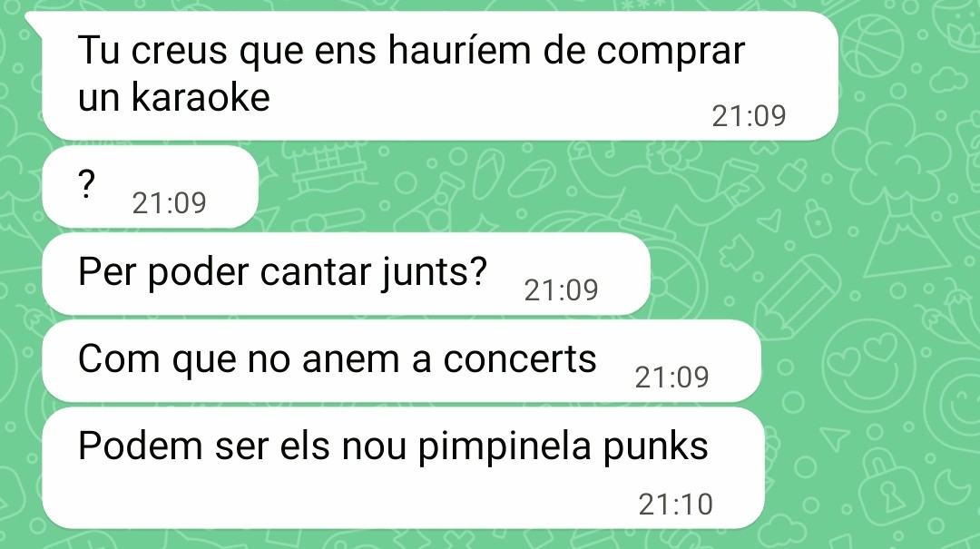The image size is (980, 549).
Task: Click the 21:09 timestamp of the karaoke message
Action: click(x=749, y=116)
